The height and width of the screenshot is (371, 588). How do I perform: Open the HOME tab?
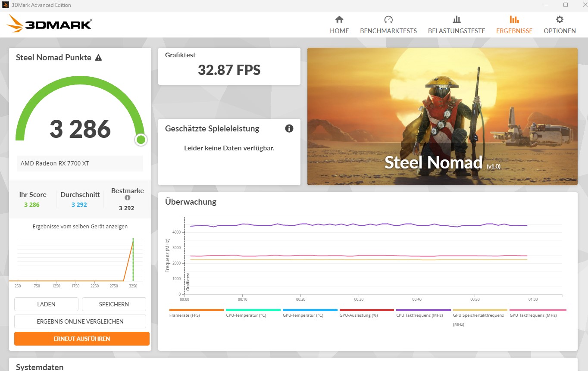pyautogui.click(x=339, y=25)
